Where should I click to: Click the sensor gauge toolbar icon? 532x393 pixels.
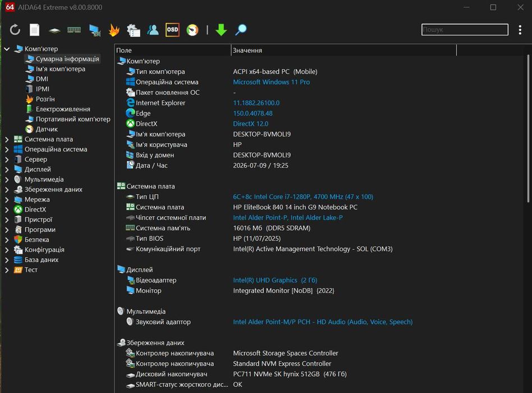coord(192,30)
